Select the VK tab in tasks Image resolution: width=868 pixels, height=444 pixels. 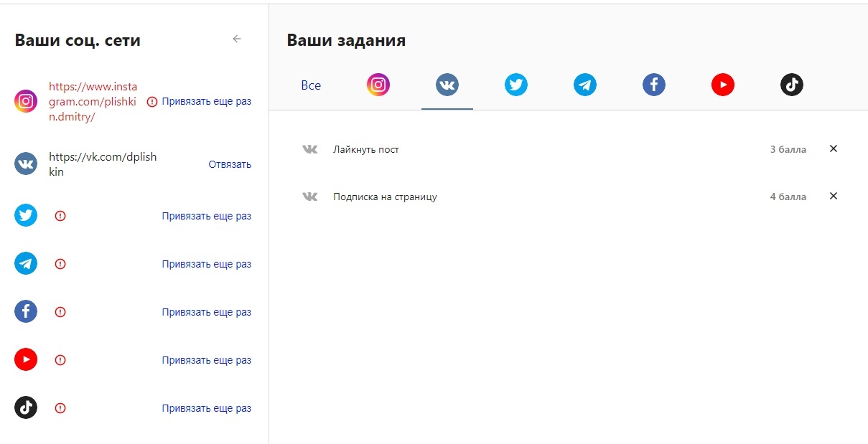point(447,85)
